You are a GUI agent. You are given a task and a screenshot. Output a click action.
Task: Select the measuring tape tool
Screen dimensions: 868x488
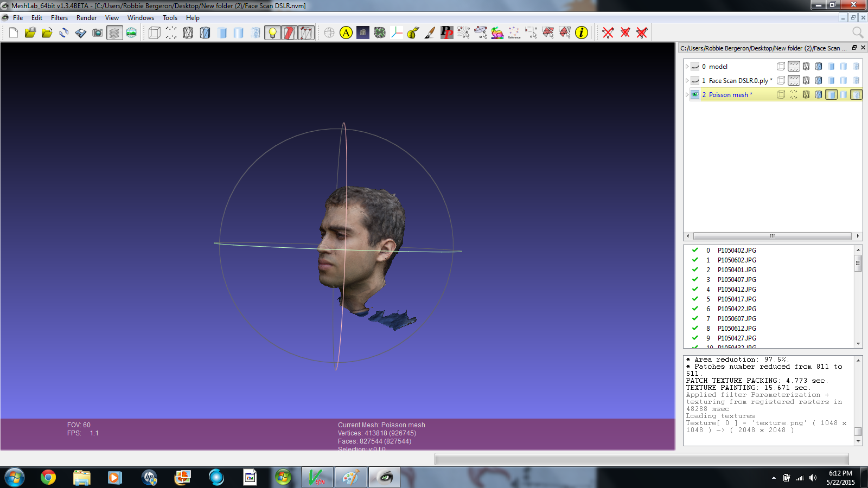click(x=413, y=33)
